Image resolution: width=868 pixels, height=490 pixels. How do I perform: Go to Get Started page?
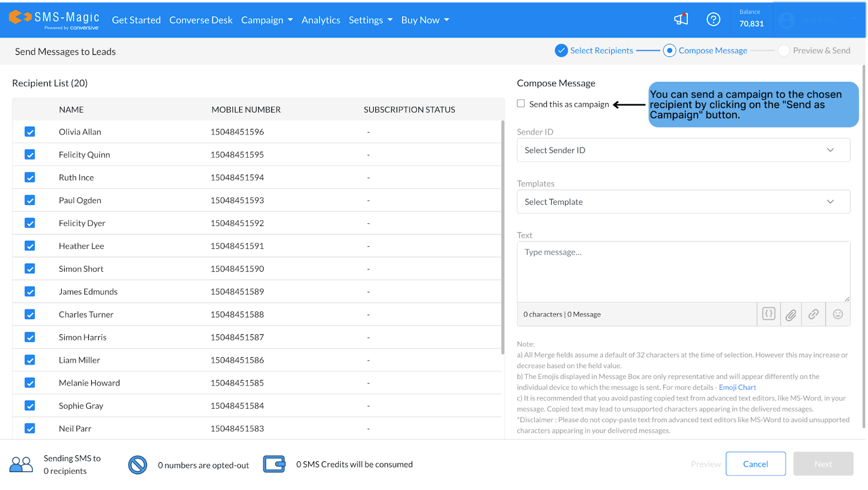coord(136,20)
